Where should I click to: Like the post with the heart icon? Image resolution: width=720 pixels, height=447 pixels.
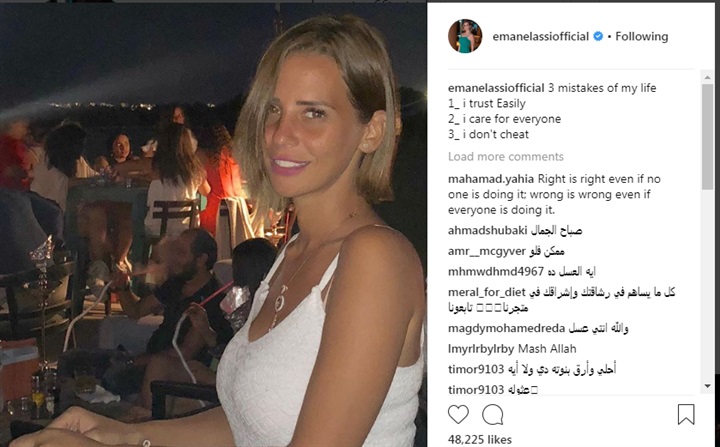click(x=458, y=414)
